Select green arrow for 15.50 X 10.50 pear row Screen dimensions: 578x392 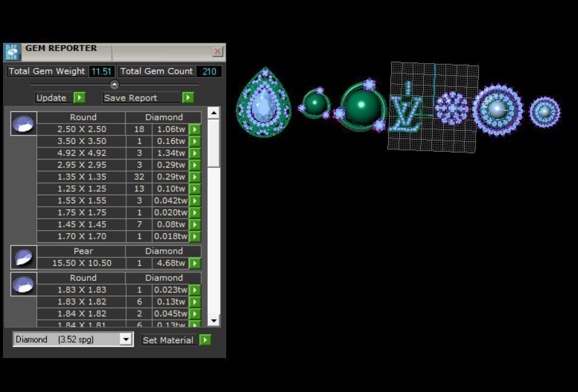[195, 263]
